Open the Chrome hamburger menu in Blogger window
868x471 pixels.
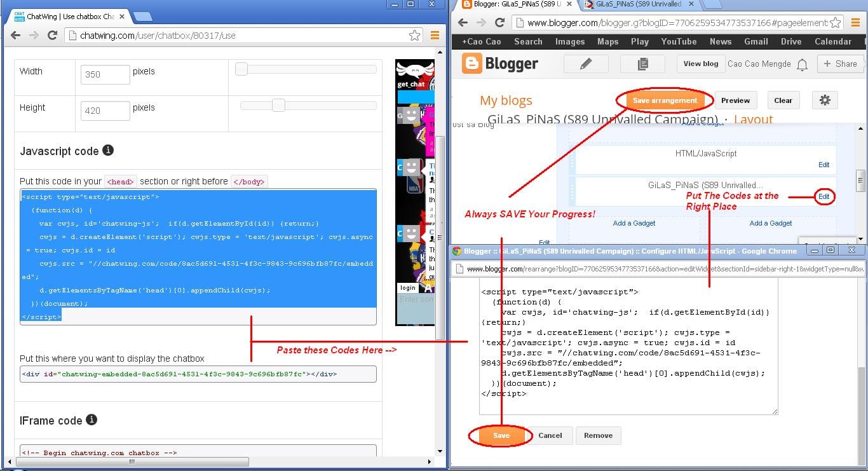pyautogui.click(x=857, y=21)
